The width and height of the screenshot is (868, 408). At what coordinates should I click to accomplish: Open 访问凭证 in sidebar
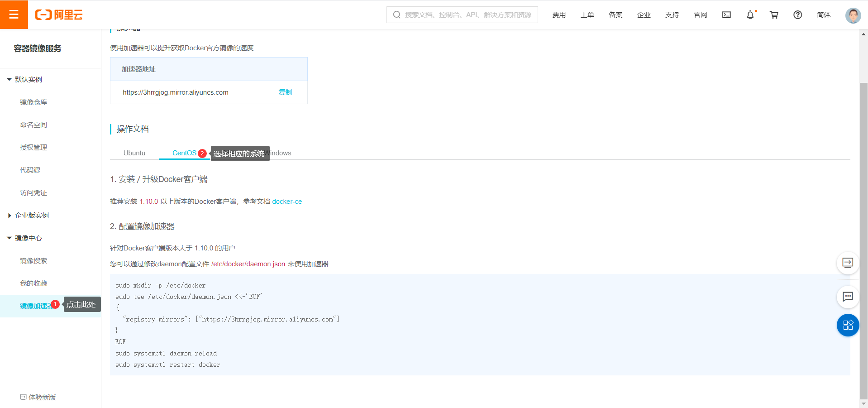(x=33, y=193)
